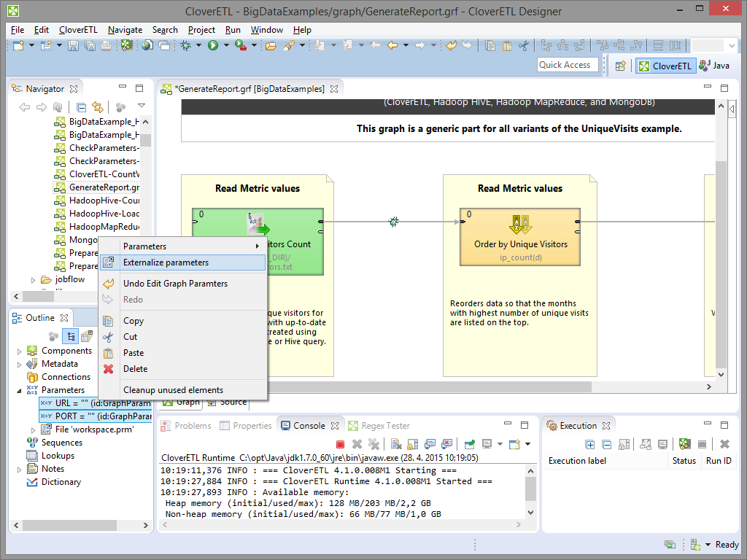Expand the Components node in Outline

pos(20,351)
